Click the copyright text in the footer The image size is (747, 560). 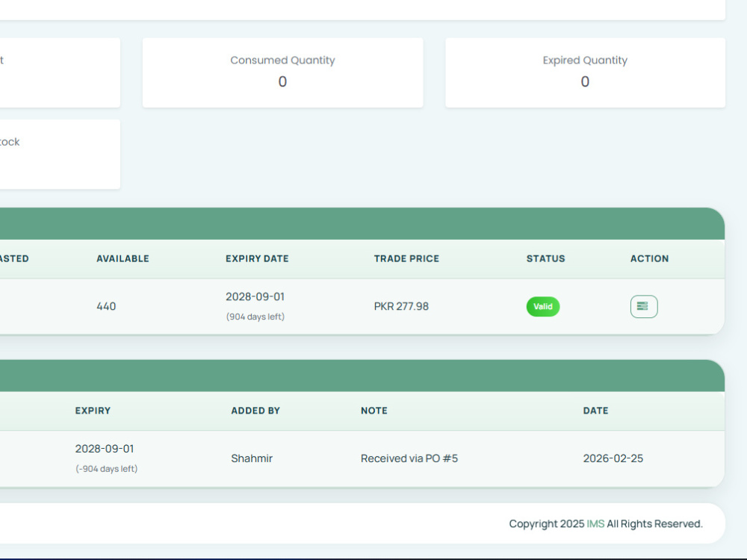pyautogui.click(x=606, y=524)
